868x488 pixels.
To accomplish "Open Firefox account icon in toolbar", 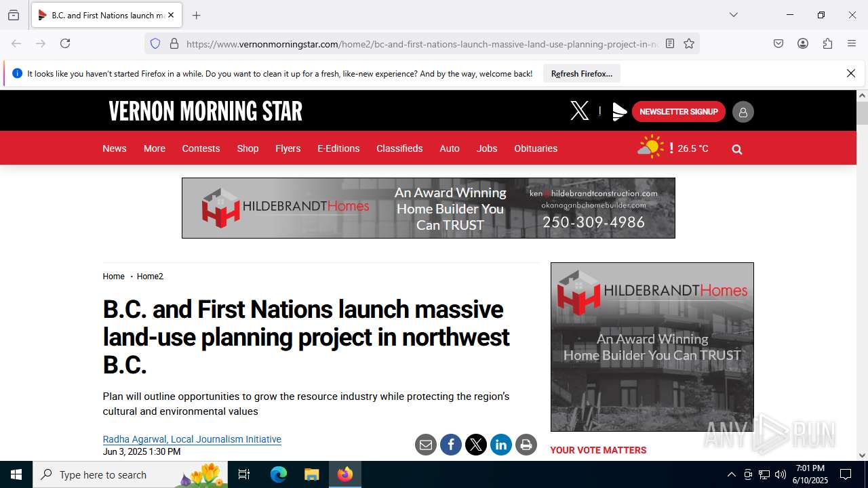I will (803, 43).
